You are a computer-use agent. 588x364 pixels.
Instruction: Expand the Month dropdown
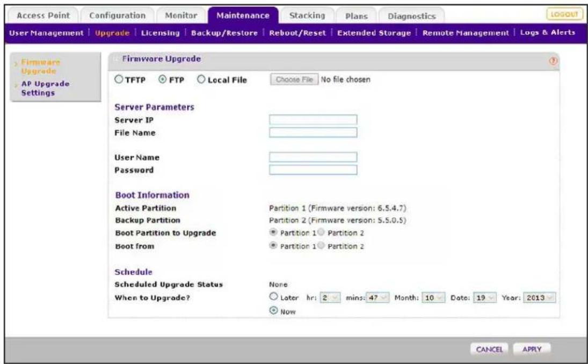tap(433, 297)
